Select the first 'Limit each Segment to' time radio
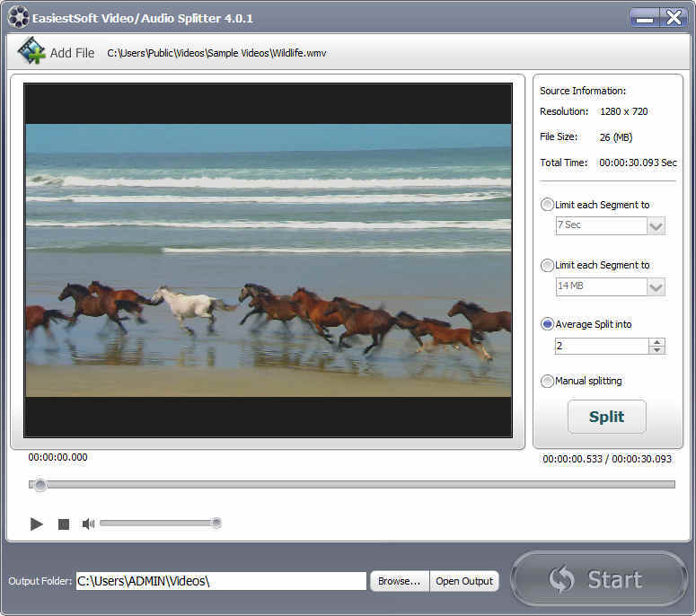Viewport: 696px width, 616px height. pos(547,205)
